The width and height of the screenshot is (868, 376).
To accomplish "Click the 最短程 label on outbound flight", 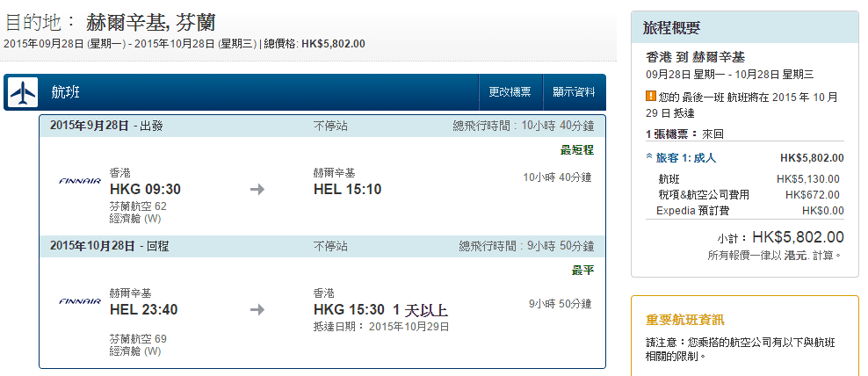I will pyautogui.click(x=576, y=150).
